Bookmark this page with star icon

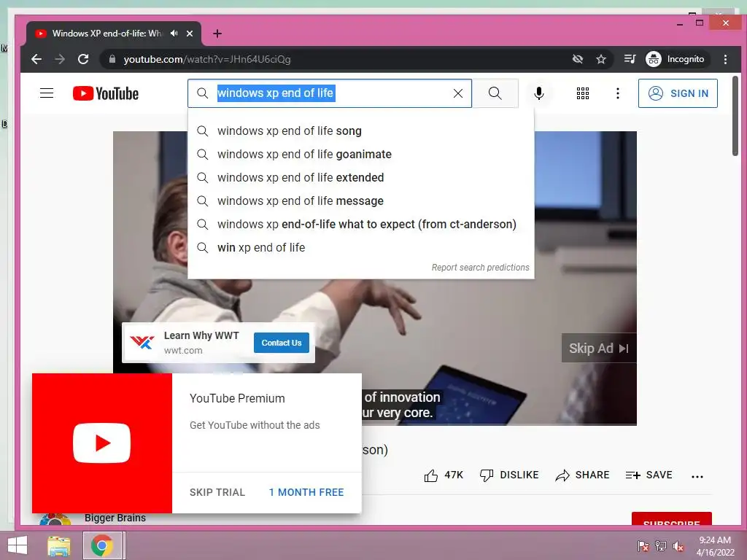[x=601, y=59]
